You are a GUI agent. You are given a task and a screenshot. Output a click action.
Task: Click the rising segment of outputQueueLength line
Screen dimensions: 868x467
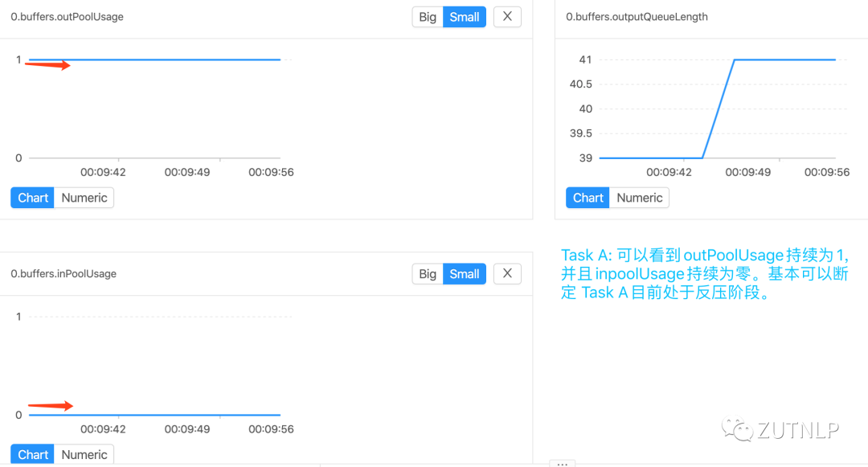719,109
